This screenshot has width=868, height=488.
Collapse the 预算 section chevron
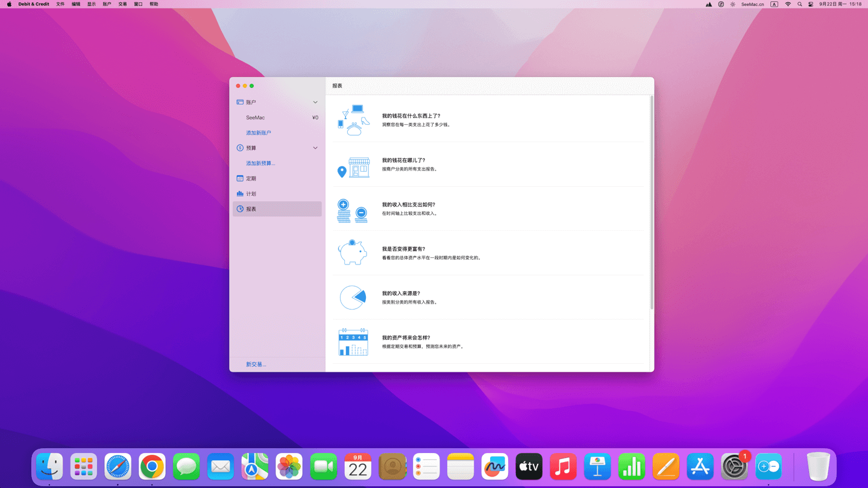(x=315, y=148)
